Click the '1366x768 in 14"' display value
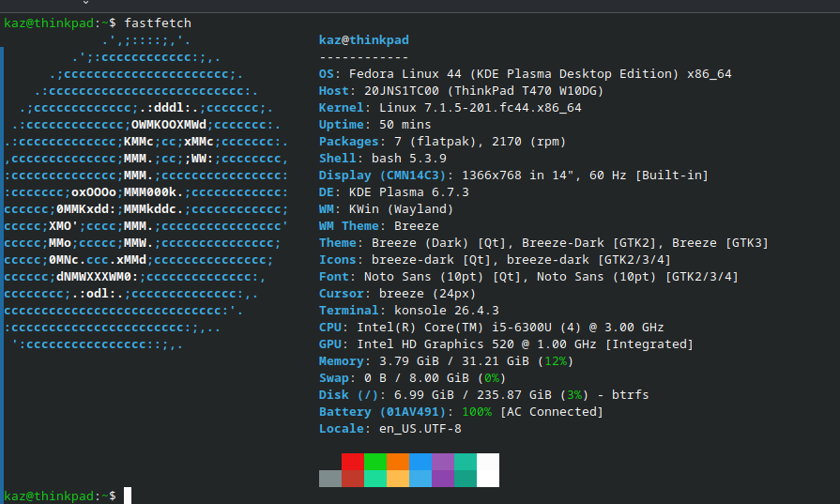The image size is (840, 504). click(518, 176)
